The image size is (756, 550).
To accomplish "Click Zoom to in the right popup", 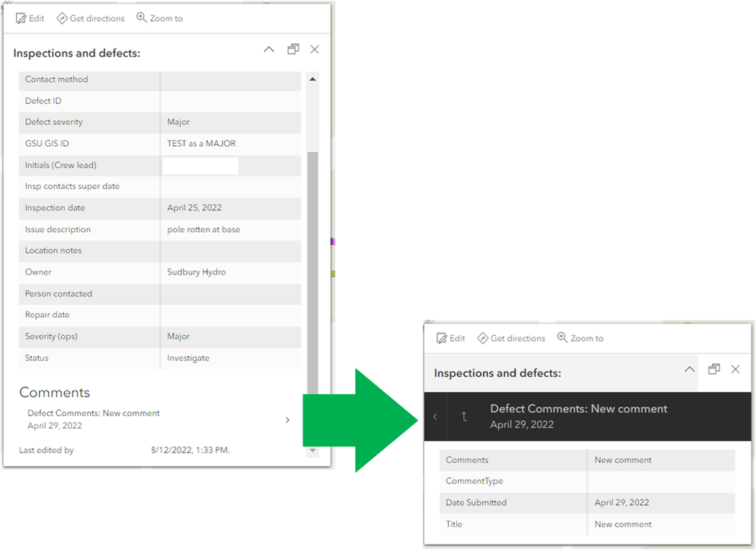I will [580, 338].
